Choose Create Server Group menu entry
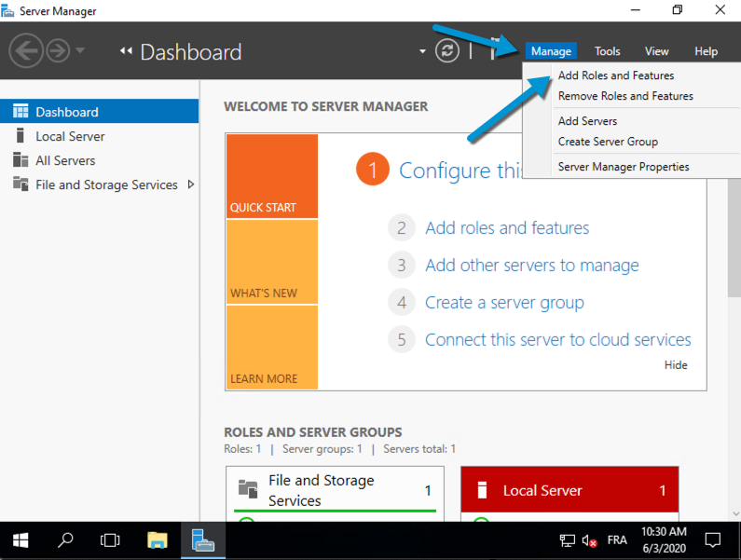 click(608, 142)
